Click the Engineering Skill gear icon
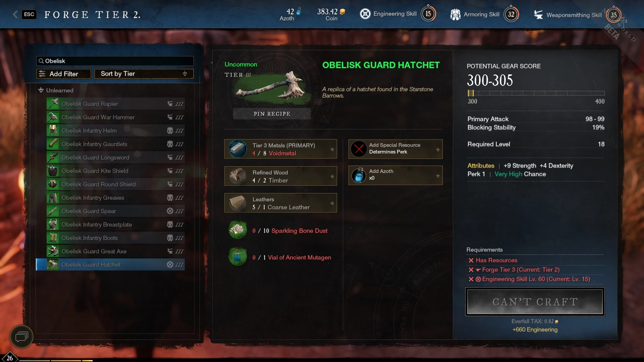The width and height of the screenshot is (644, 362). 365,14
